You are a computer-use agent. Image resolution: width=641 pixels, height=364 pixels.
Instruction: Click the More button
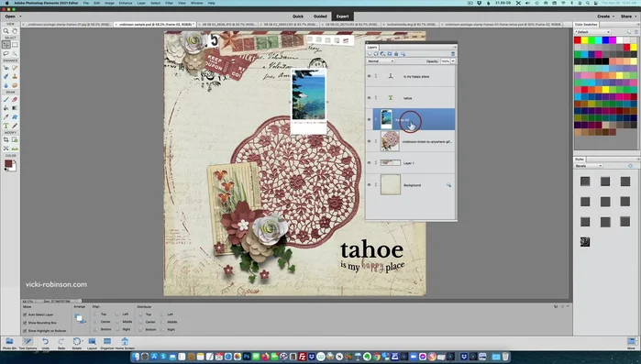[631, 343]
